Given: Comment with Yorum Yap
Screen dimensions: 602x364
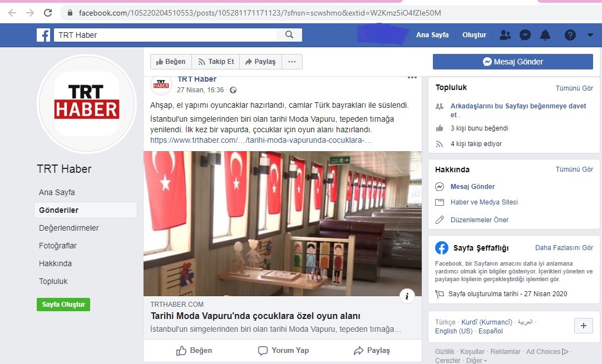Looking at the screenshot, I should point(283,350).
